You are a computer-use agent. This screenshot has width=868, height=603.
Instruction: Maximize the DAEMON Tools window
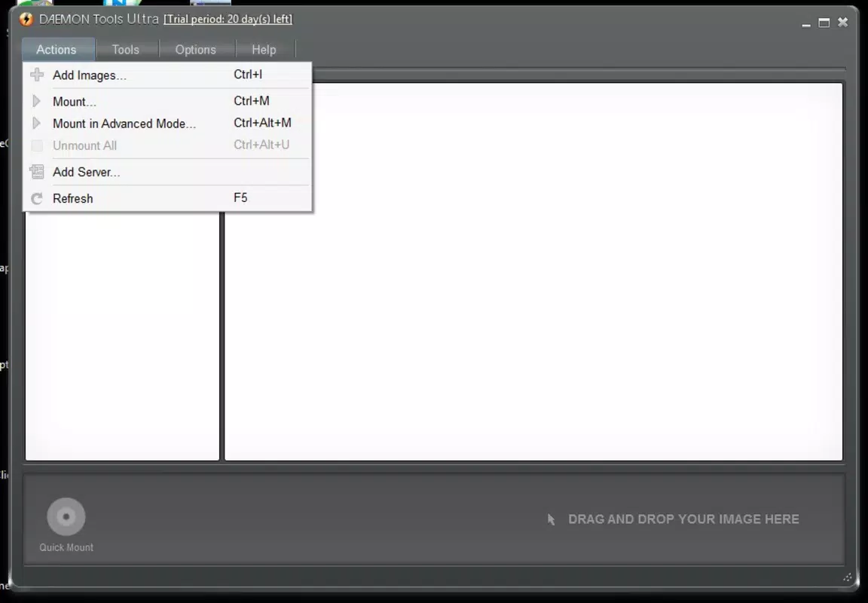pyautogui.click(x=824, y=22)
